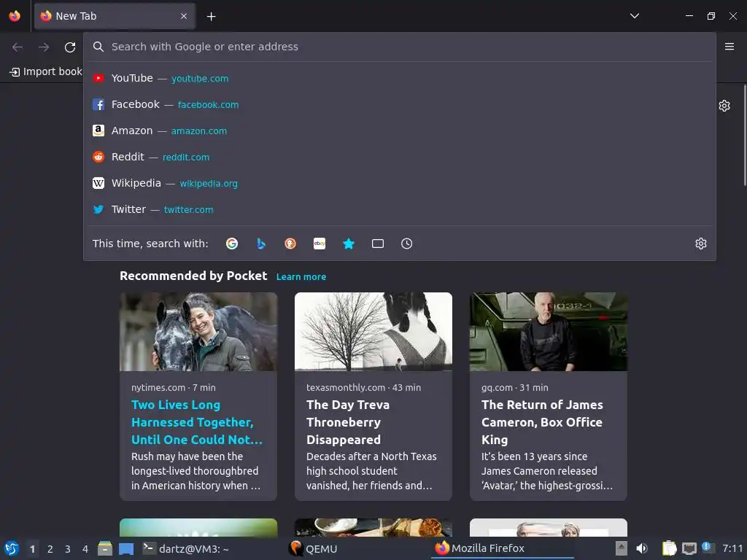Switch to workspace 2 in taskbar
This screenshot has width=747, height=560.
[50, 548]
